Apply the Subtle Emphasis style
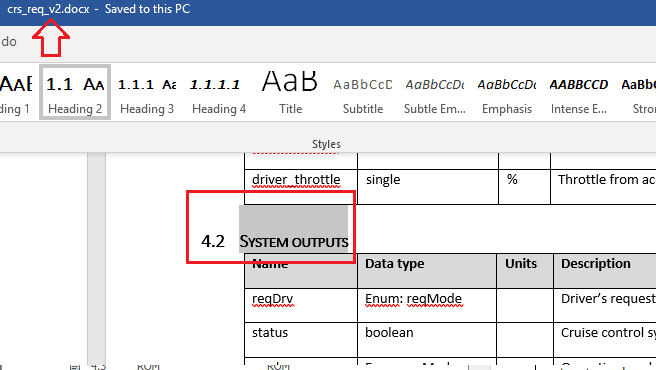This screenshot has width=656, height=370. (435, 92)
